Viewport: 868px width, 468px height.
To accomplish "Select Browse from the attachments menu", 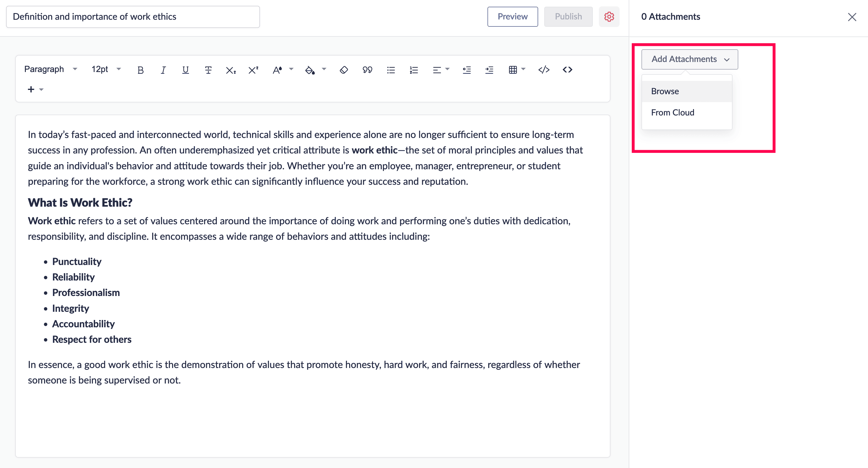I will point(665,91).
